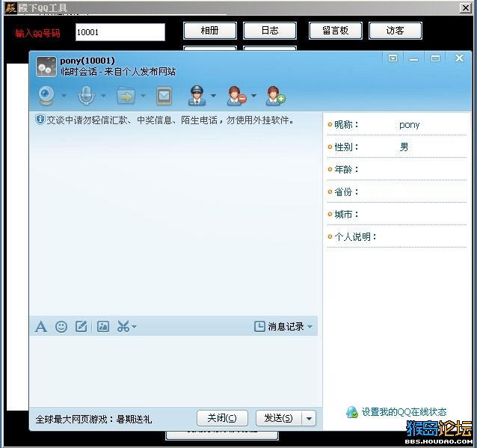Click the message typing area
The height and width of the screenshot is (448, 477).
[x=174, y=371]
